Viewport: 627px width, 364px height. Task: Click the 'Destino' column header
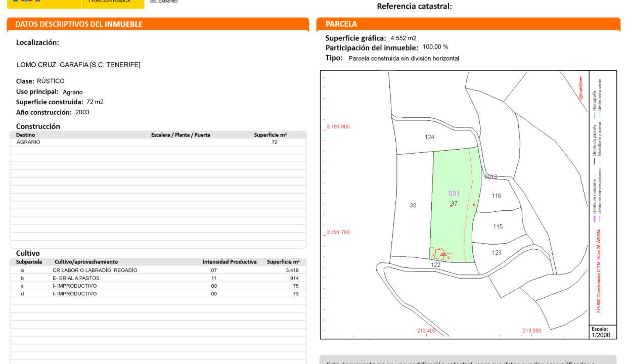click(26, 135)
